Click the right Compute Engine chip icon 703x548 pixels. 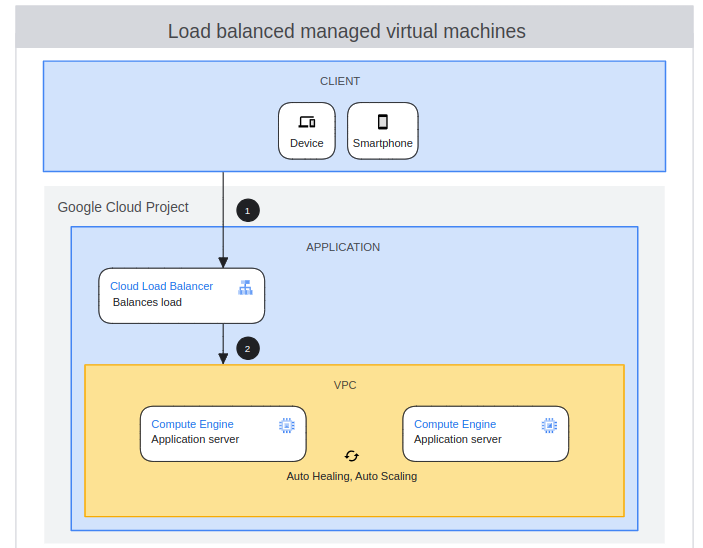pos(549,425)
